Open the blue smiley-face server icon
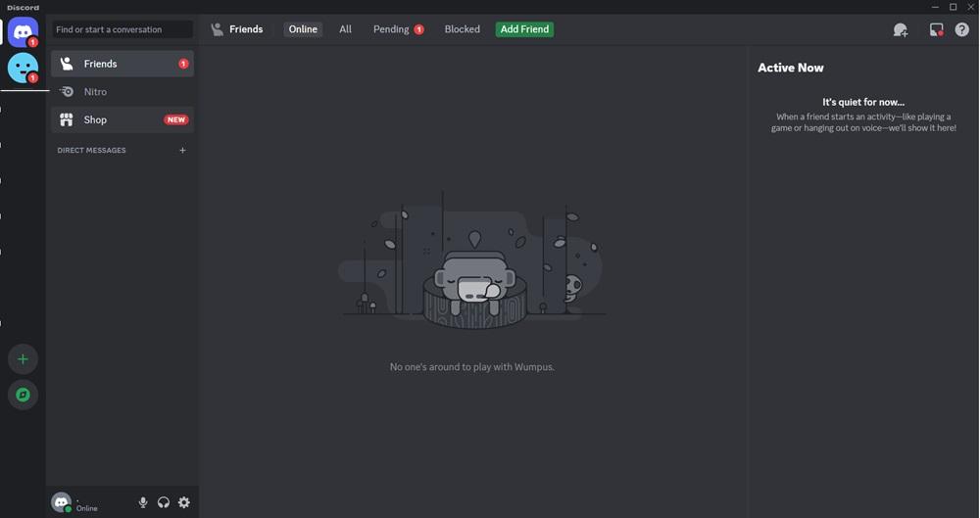The height and width of the screenshot is (518, 980). tap(24, 68)
